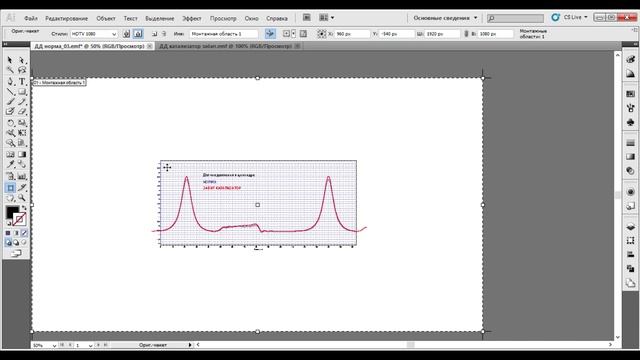Open the Arrange Documents dropdown

point(326,18)
